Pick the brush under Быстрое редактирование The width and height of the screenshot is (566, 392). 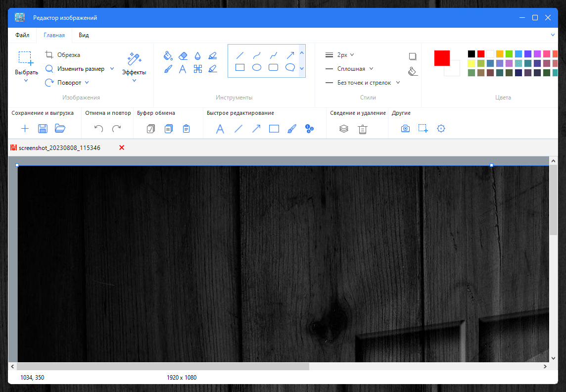coord(292,129)
